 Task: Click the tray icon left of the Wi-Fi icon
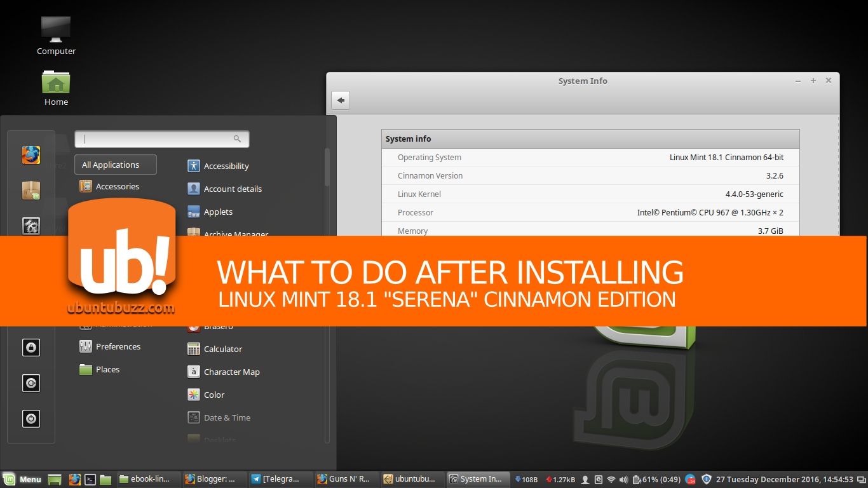point(598,480)
